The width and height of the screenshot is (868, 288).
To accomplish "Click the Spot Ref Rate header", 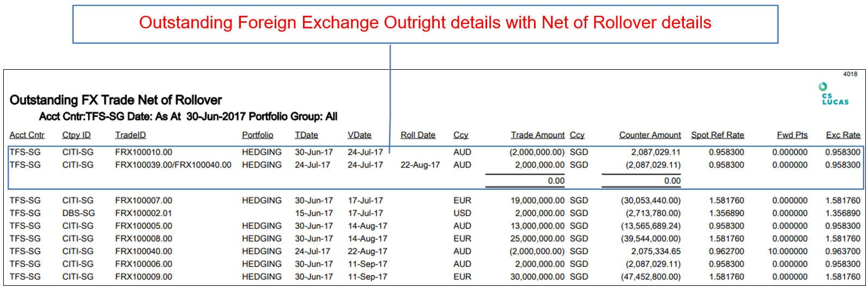I will (718, 135).
